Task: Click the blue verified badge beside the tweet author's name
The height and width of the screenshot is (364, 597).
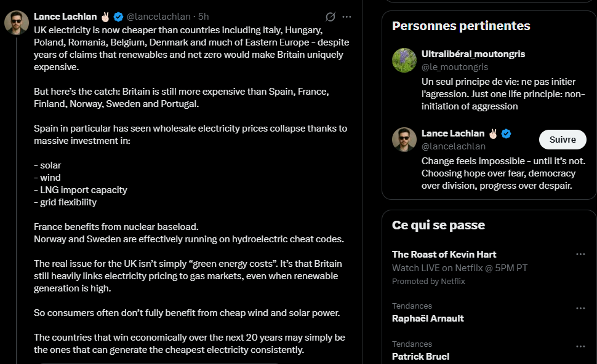Action: 118,17
